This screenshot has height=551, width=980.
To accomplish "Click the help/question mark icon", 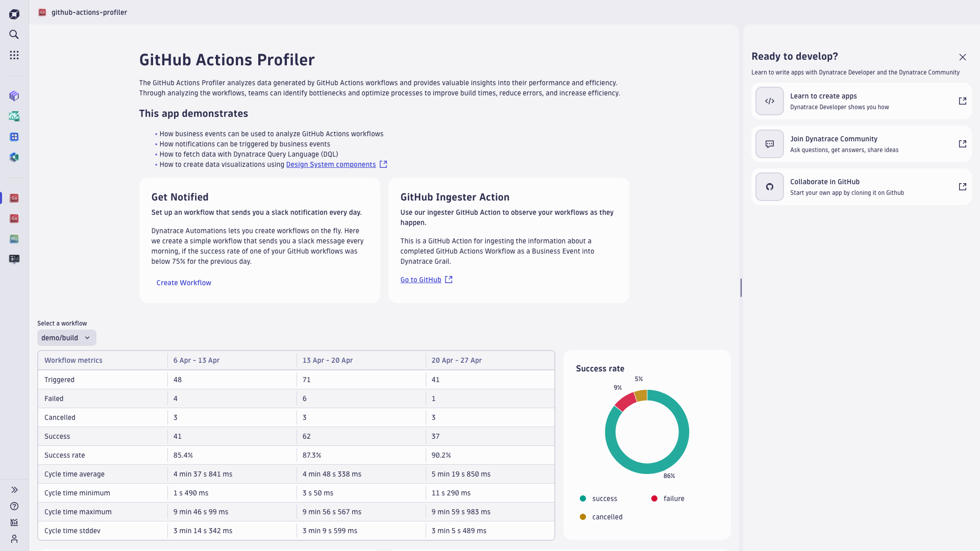I will click(15, 506).
